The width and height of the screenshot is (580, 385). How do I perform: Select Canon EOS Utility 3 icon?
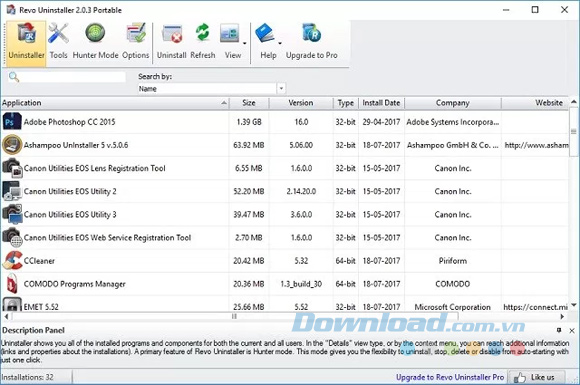click(12, 214)
